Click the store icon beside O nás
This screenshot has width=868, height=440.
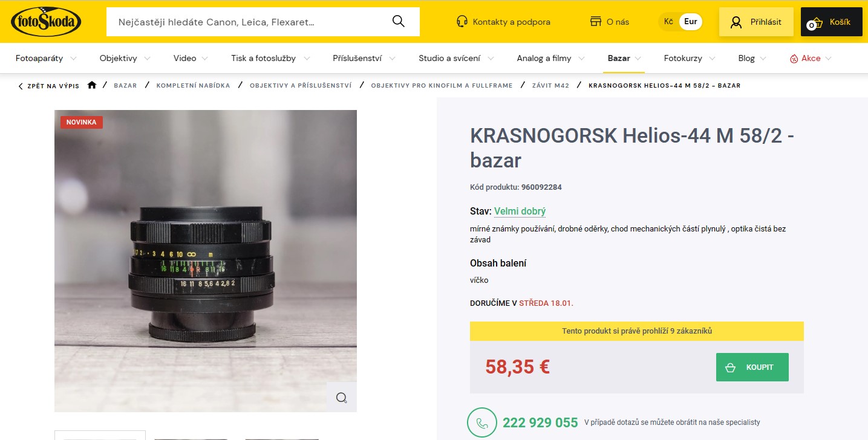click(596, 22)
